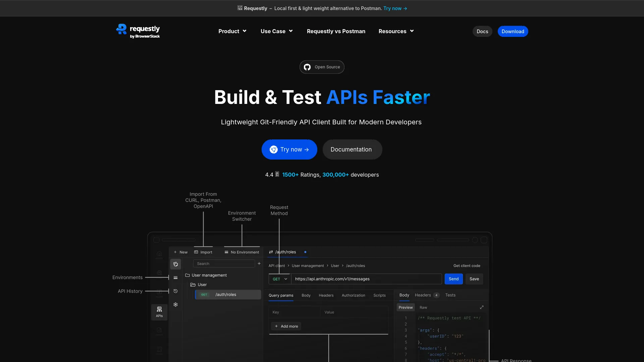Click the open folder icon beside User
This screenshot has height=362, width=644.
pos(193,285)
